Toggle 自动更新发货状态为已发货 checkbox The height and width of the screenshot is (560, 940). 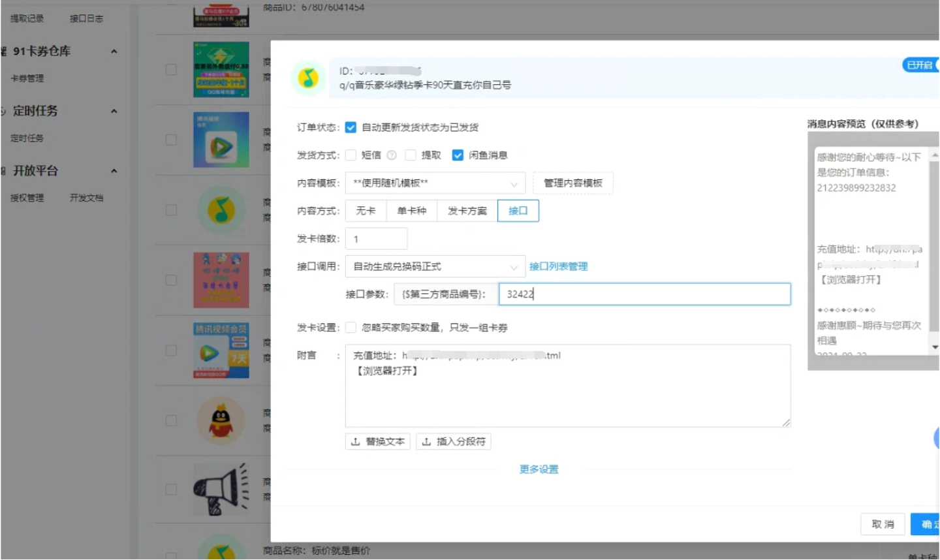(351, 127)
